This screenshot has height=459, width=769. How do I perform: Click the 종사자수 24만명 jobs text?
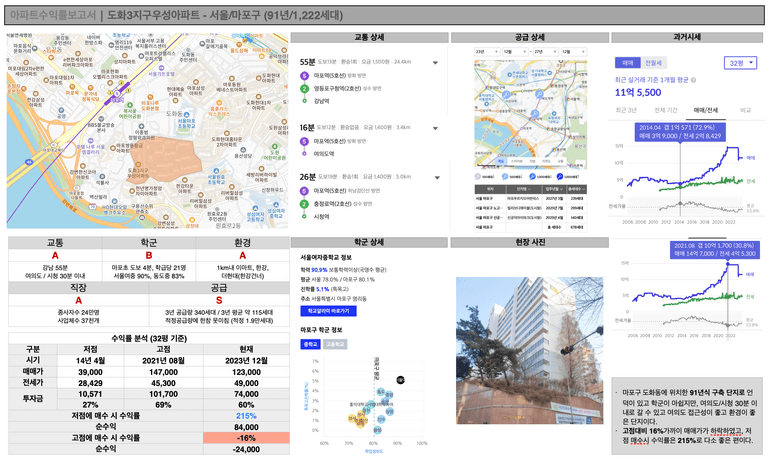[x=78, y=312]
